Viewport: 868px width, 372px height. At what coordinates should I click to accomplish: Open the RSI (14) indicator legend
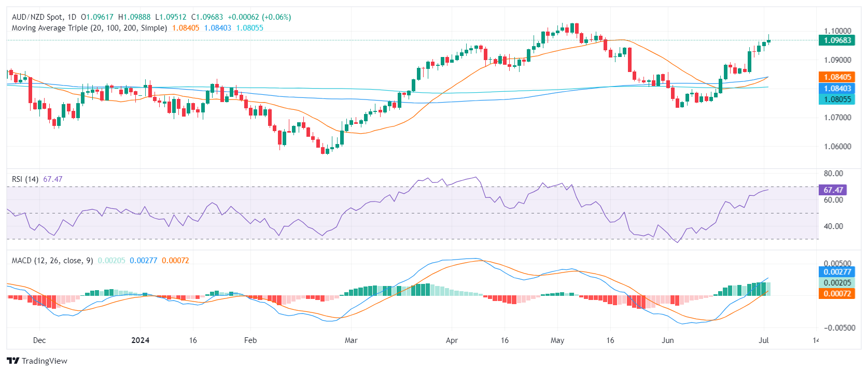(25, 179)
